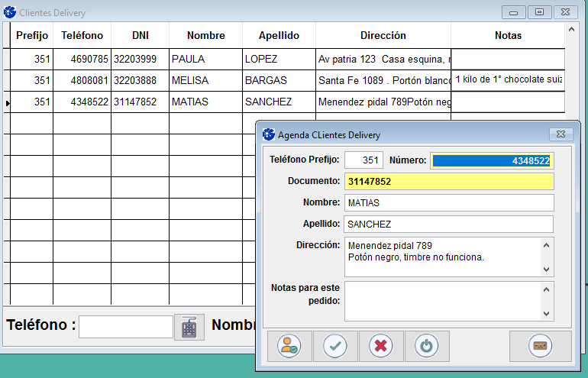
Task: Click the Agenda dialog title bar icon
Action: 268,134
